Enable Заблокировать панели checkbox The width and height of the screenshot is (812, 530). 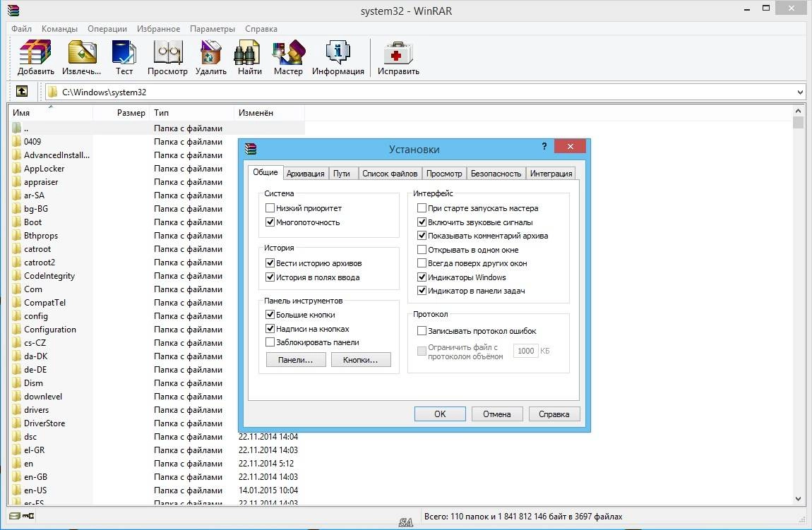[270, 342]
